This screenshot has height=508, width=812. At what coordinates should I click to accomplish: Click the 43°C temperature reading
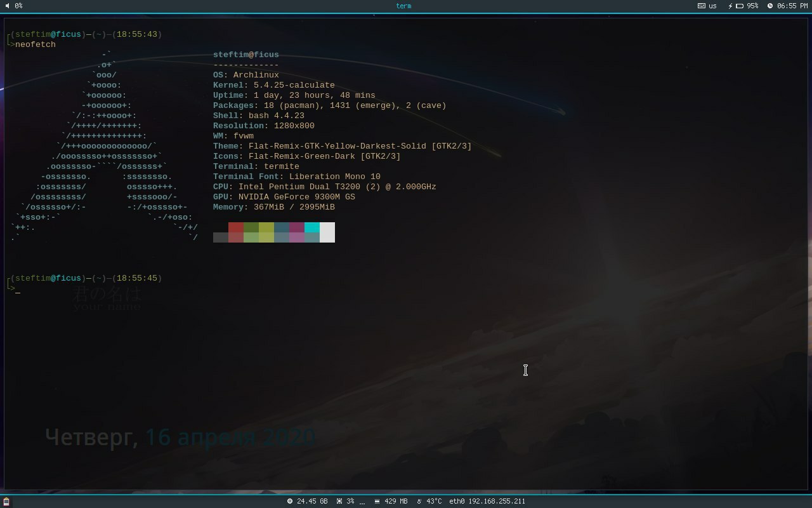(434, 502)
